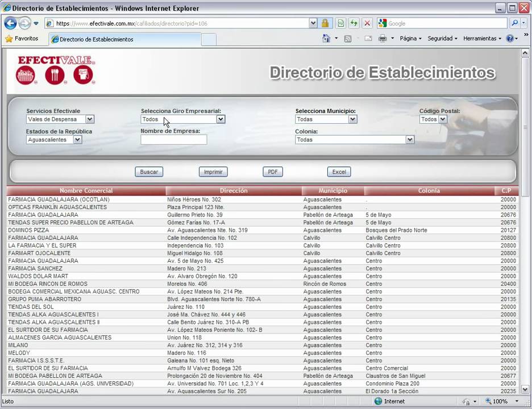Open the Selecciona Giro Empresarial dropdown
This screenshot has width=532, height=409.
[221, 119]
